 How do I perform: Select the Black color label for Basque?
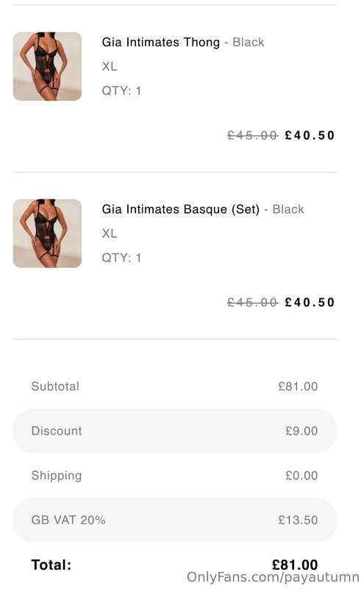click(288, 209)
